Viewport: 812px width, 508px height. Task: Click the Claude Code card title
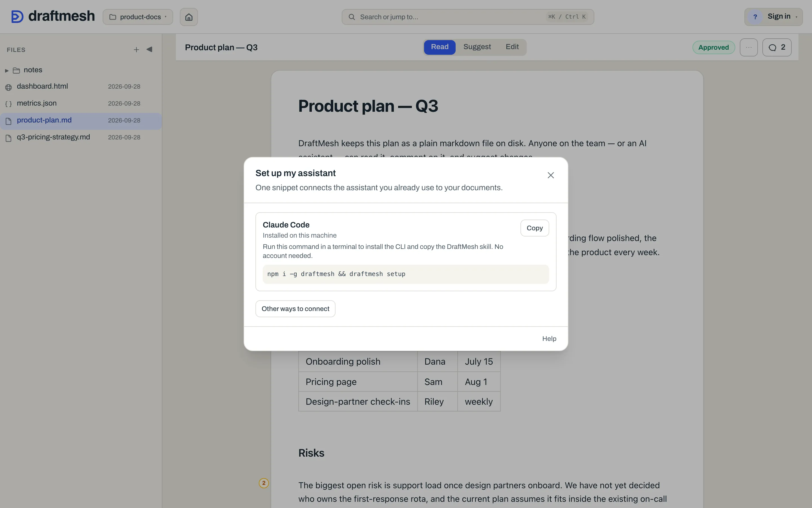tap(286, 225)
